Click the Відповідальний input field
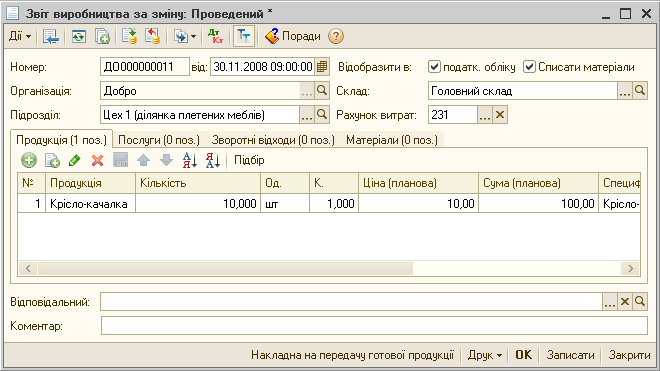This screenshot has width=660, height=371. pos(351,302)
